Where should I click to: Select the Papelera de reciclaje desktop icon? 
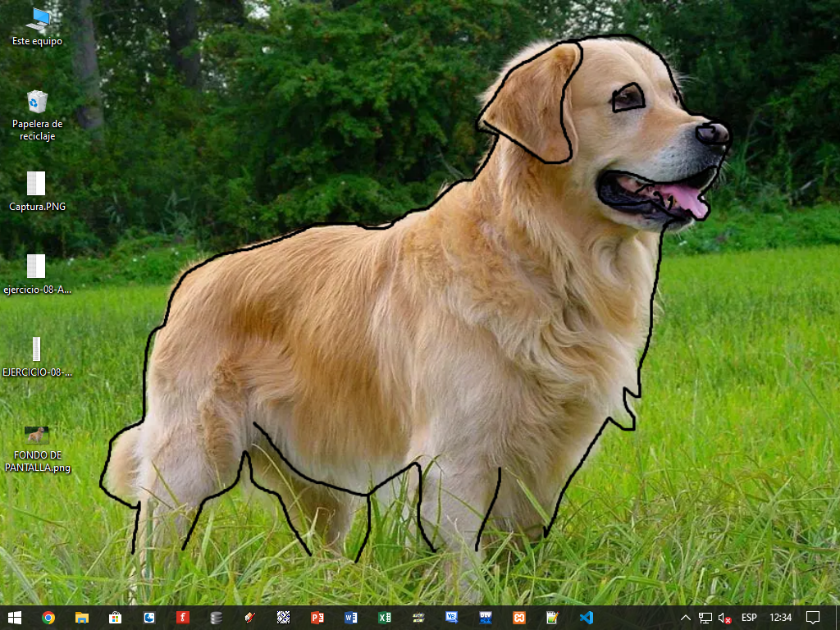pos(37,103)
